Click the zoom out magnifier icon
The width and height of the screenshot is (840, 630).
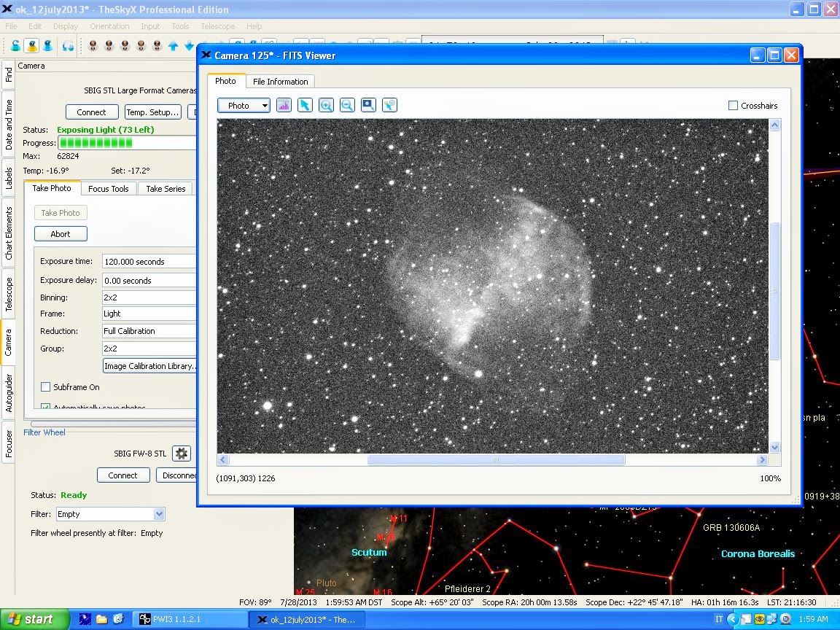point(347,106)
